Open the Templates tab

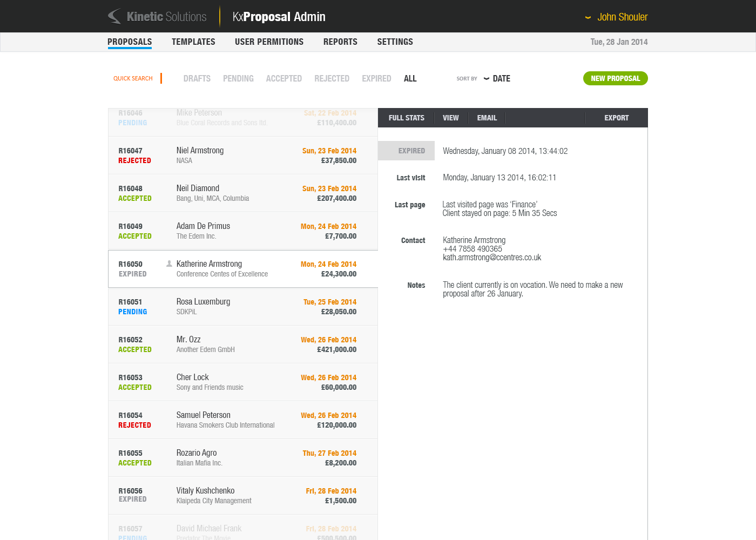pyautogui.click(x=193, y=42)
